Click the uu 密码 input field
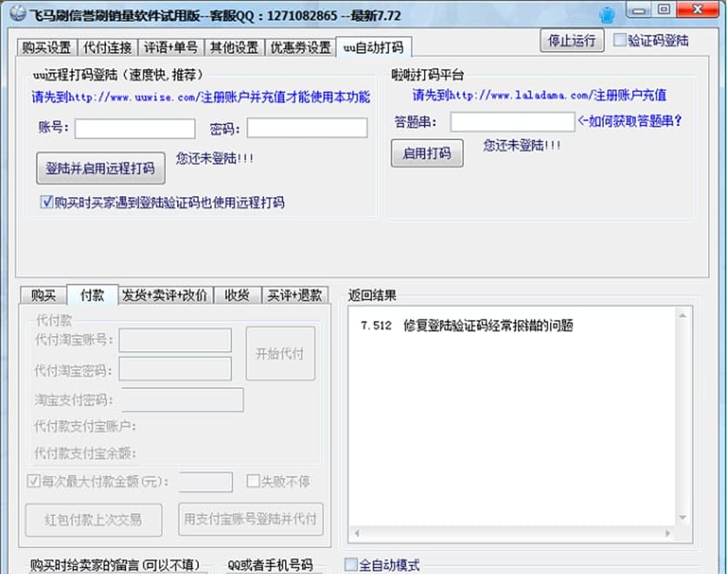The height and width of the screenshot is (574, 728). point(307,128)
